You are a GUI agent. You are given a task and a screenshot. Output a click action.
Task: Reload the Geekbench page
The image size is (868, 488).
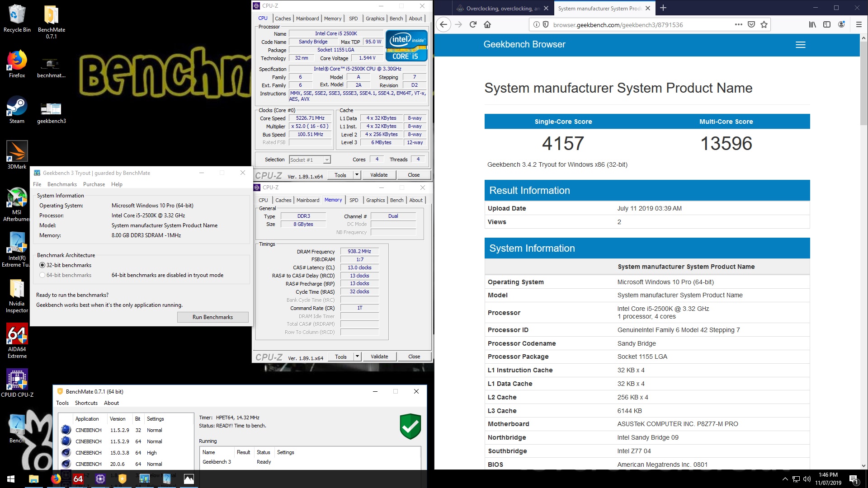tap(473, 24)
